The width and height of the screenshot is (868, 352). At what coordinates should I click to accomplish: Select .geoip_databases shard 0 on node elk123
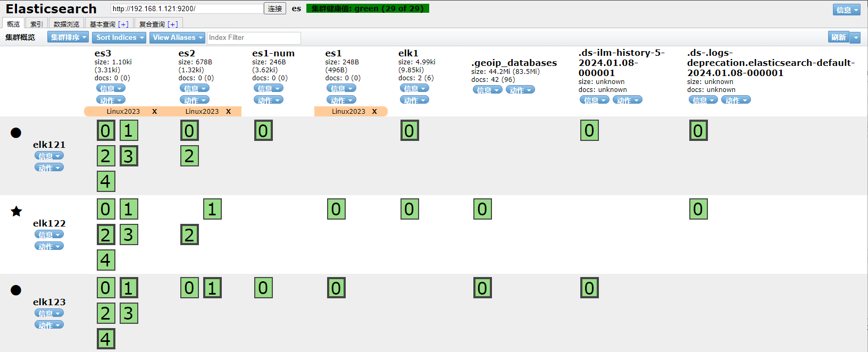point(482,288)
